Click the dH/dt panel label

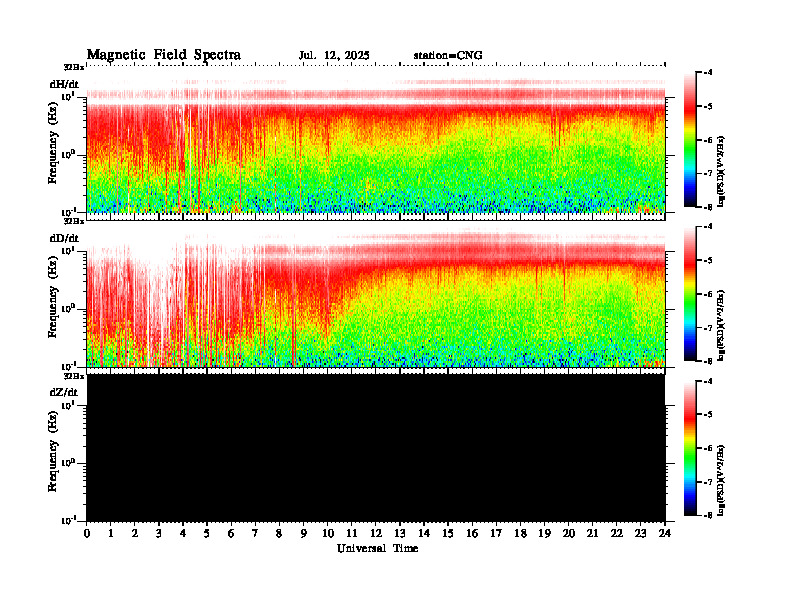64,84
